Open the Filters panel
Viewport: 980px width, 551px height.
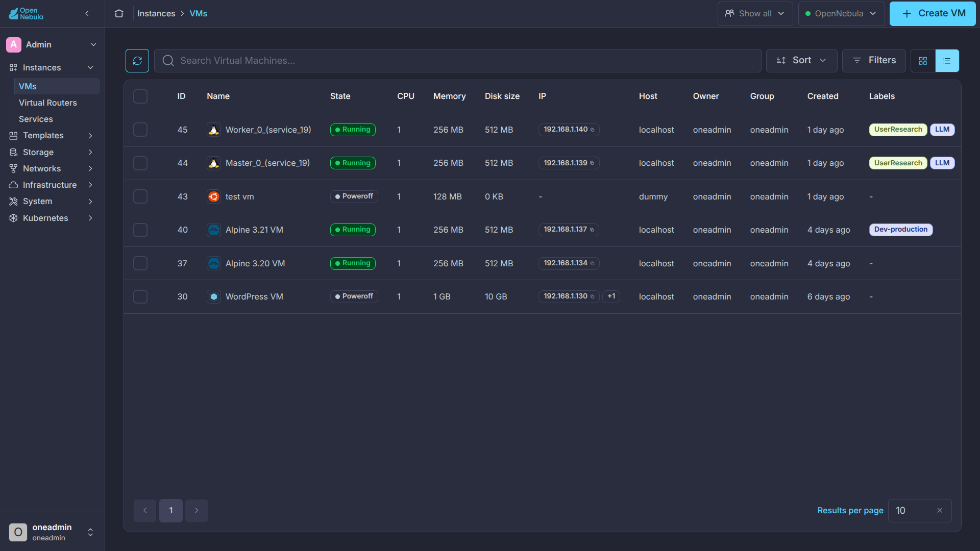coord(874,61)
